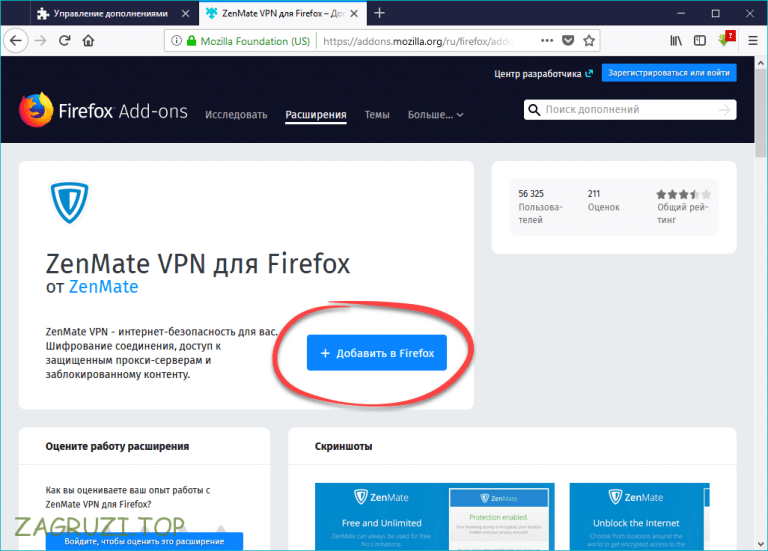Click the Скриншоты heading
The height and width of the screenshot is (551, 768).
tap(343, 446)
